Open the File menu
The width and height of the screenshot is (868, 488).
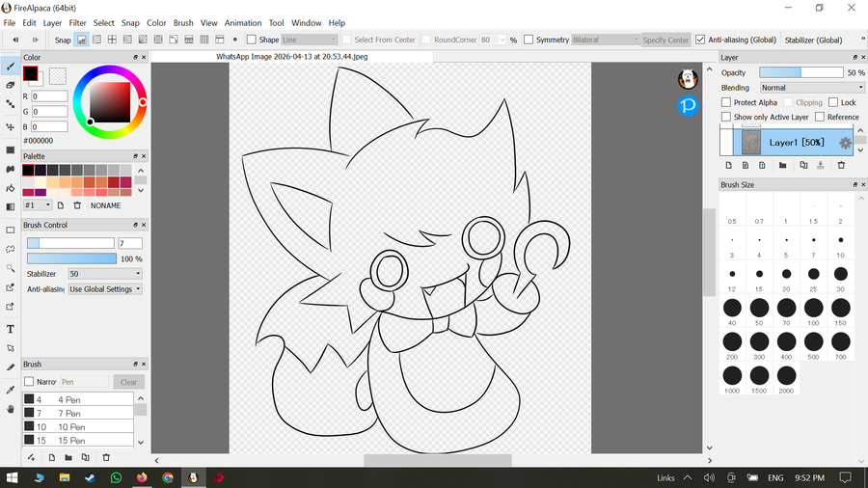10,23
